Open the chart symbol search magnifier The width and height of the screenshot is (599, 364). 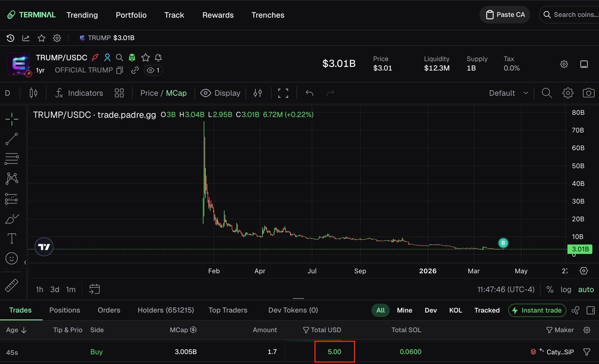547,93
